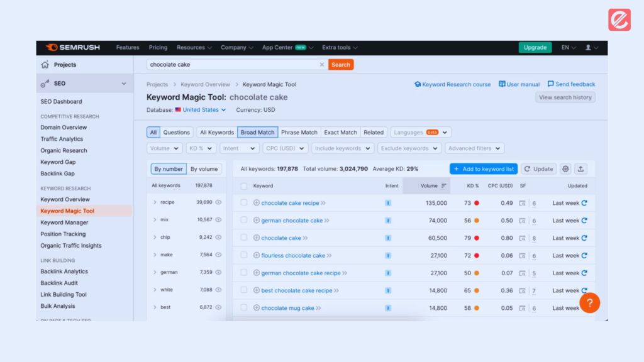Open User manual link
The width and height of the screenshot is (644, 362).
click(x=519, y=84)
